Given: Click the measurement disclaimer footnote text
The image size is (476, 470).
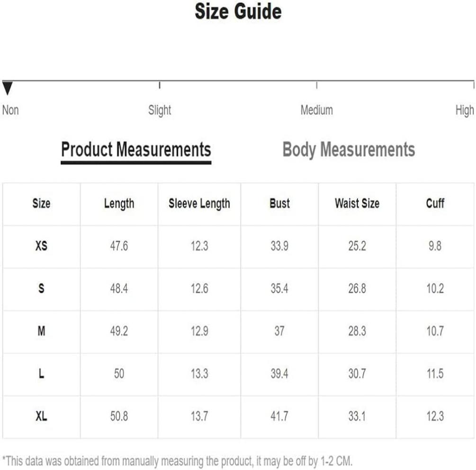Looking at the screenshot, I should click(177, 461).
